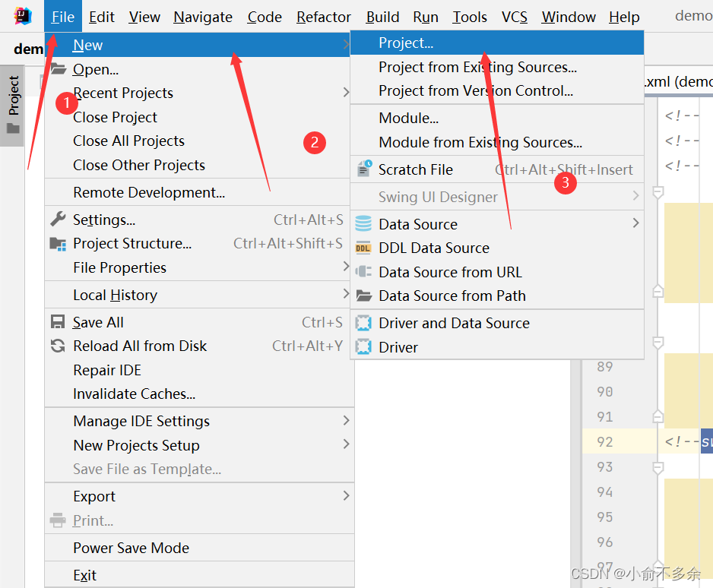Expand the Data Source submenu chevron
Screen dimensions: 713x588
pos(635,223)
